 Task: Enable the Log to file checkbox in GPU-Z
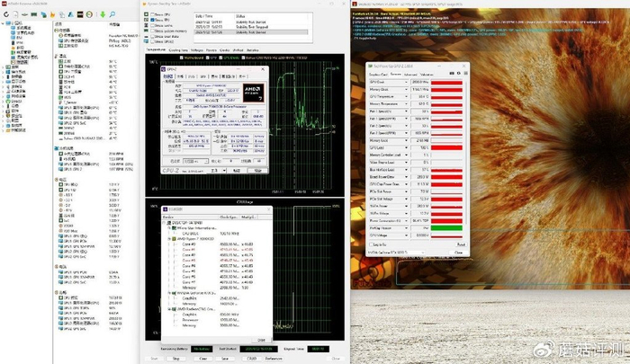[x=371, y=244]
